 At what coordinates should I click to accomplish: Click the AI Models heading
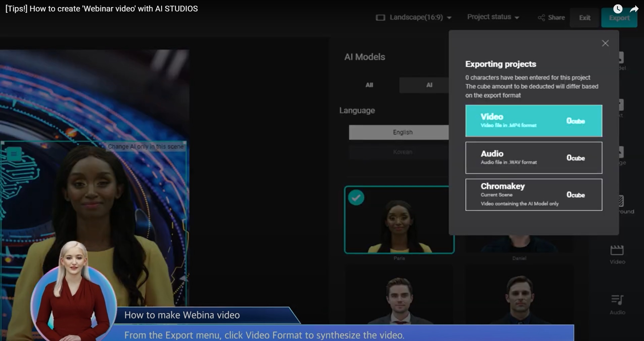point(365,57)
